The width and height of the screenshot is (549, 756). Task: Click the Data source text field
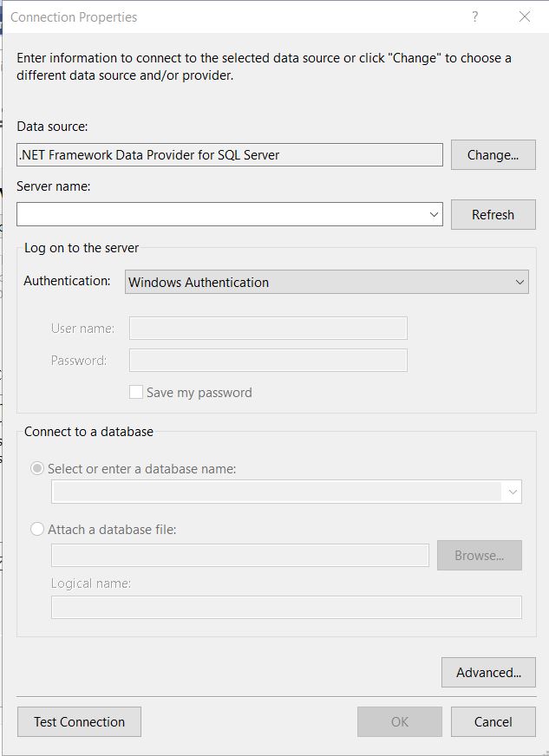(230, 155)
